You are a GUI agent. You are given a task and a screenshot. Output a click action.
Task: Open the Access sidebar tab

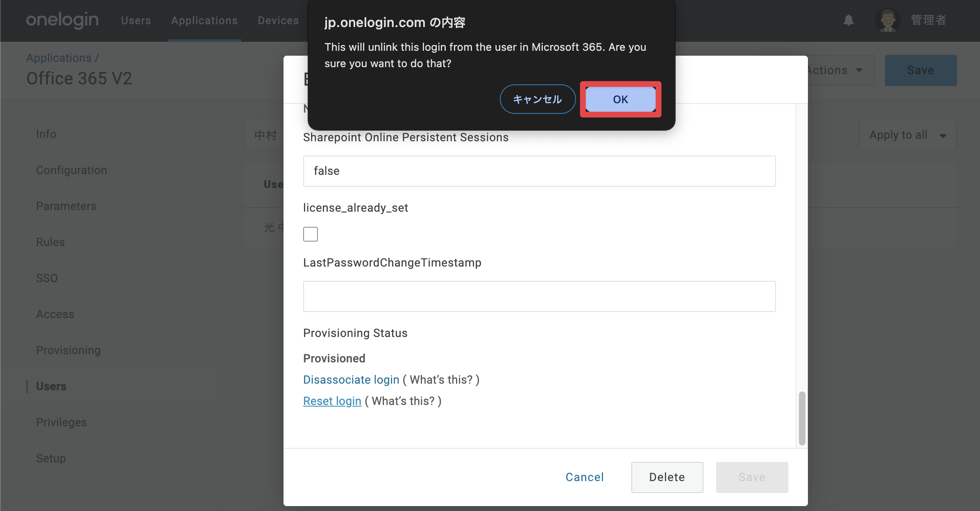[x=55, y=314]
